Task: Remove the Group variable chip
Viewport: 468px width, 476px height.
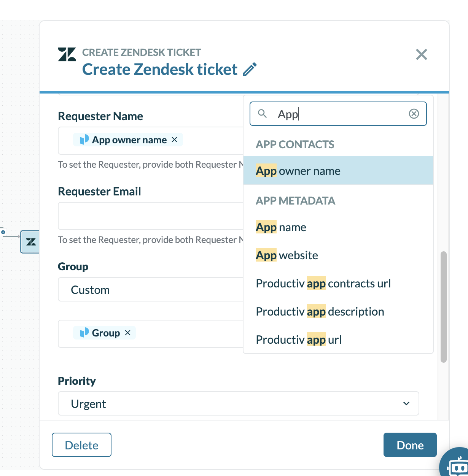Action: tap(128, 333)
